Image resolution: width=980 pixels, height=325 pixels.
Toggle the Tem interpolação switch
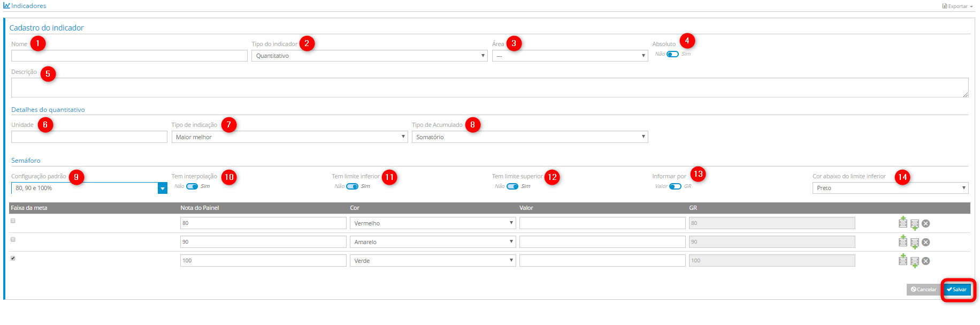click(x=192, y=186)
